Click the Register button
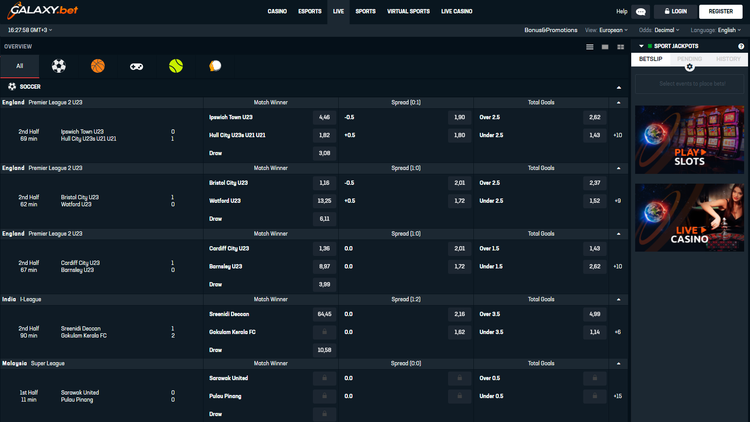This screenshot has width=750, height=422. (721, 11)
